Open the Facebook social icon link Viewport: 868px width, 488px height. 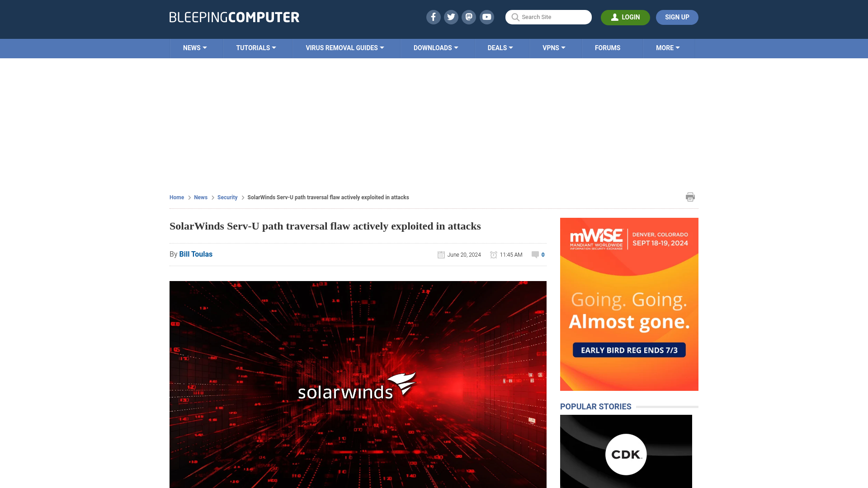point(433,17)
